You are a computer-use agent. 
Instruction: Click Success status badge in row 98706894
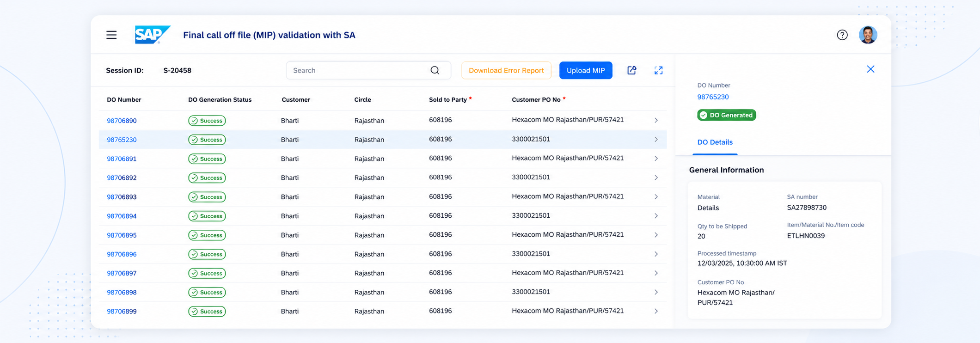pos(207,216)
